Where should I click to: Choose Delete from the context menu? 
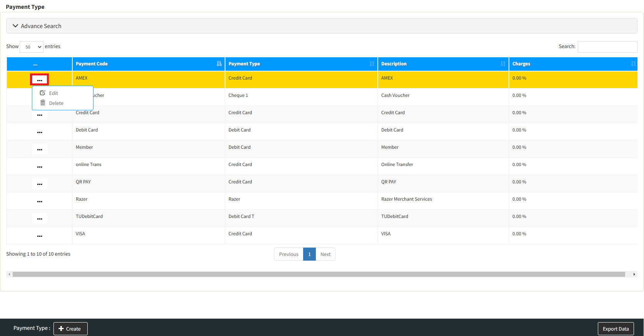[56, 103]
